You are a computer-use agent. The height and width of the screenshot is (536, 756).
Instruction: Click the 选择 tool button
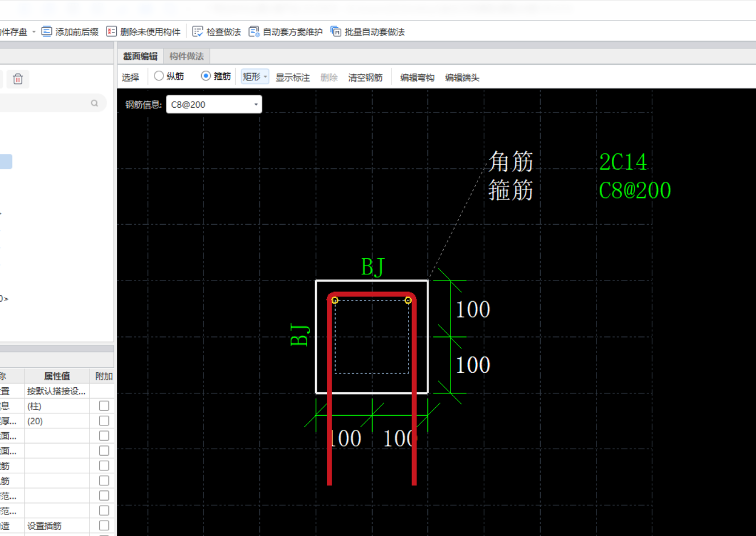[130, 78]
